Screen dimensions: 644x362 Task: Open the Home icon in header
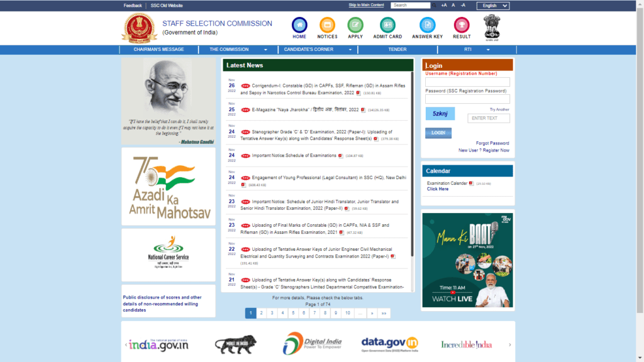[299, 25]
